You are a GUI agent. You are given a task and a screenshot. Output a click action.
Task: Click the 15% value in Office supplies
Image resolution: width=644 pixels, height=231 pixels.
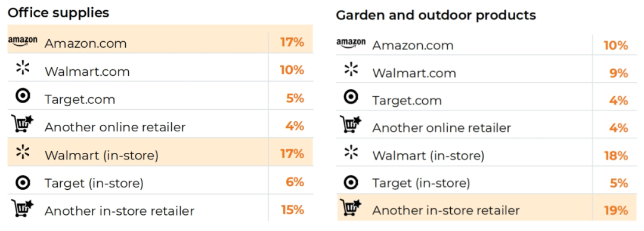click(292, 210)
